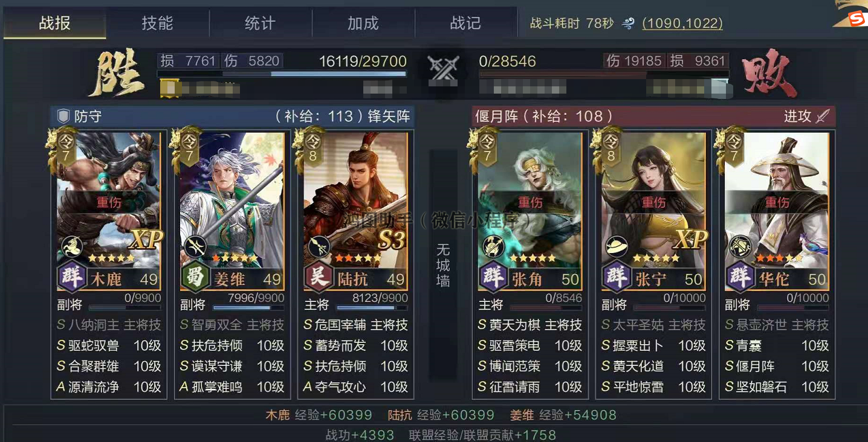Click 木鹿's cavalry troop type icon

[72, 247]
